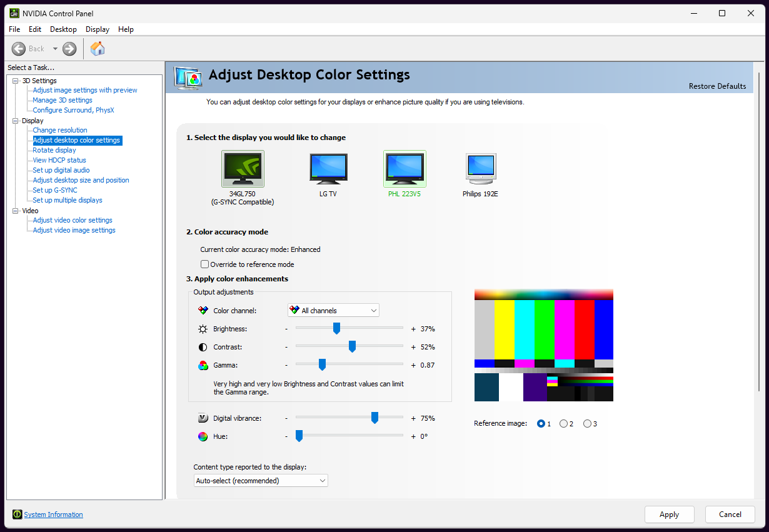Viewport: 769px width, 532px height.
Task: Click the Digital vibrance icon
Action: 203,418
